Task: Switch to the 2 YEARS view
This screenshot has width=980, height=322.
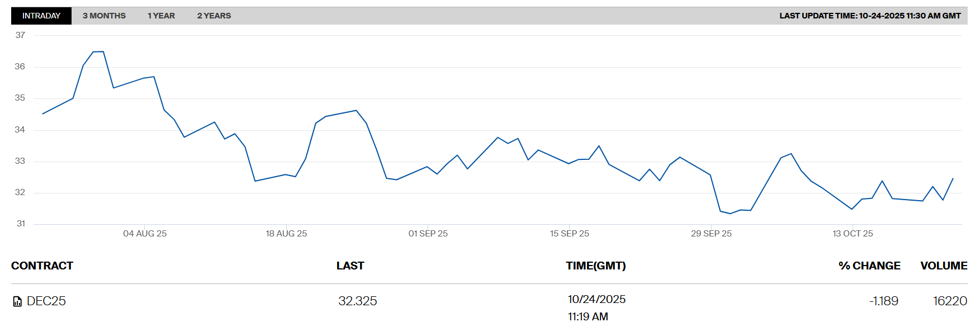Action: tap(214, 16)
